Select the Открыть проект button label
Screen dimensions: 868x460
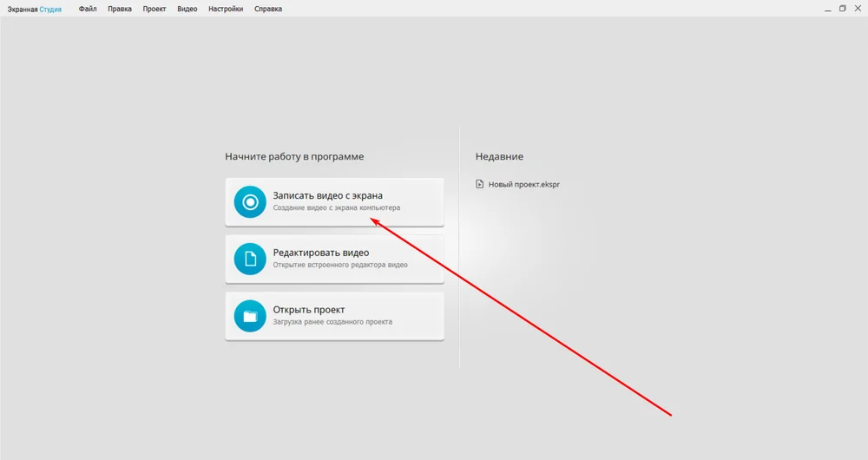(x=309, y=310)
